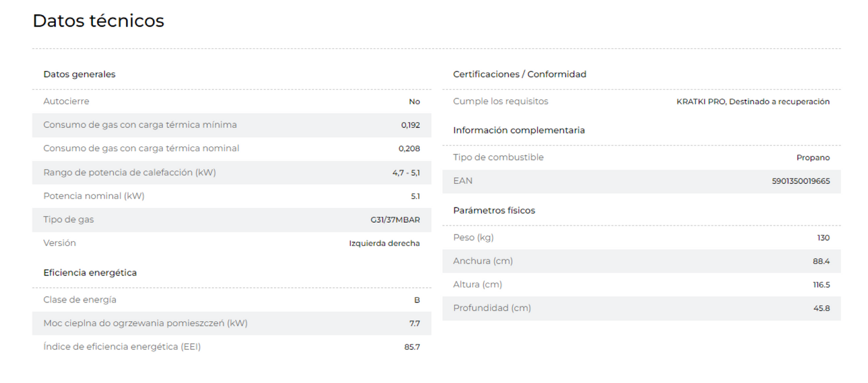Click the 85.7 EEI value
The width and height of the screenshot is (868, 383).
tap(412, 347)
